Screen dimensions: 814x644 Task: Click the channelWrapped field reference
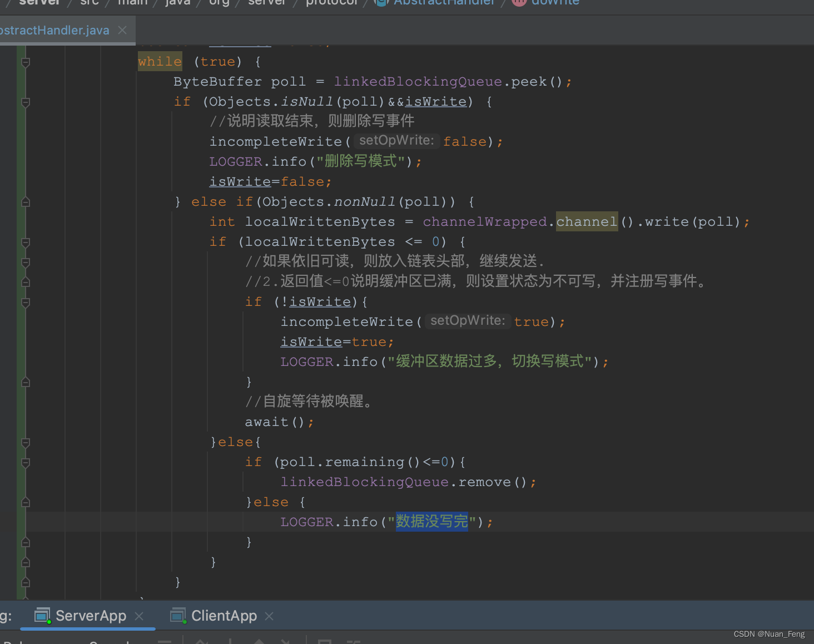pos(485,222)
